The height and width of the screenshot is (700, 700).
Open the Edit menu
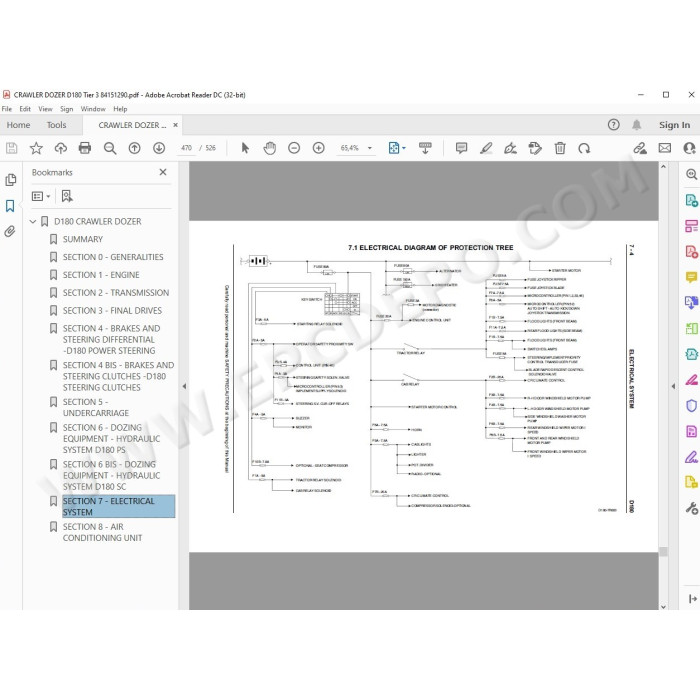(x=25, y=109)
